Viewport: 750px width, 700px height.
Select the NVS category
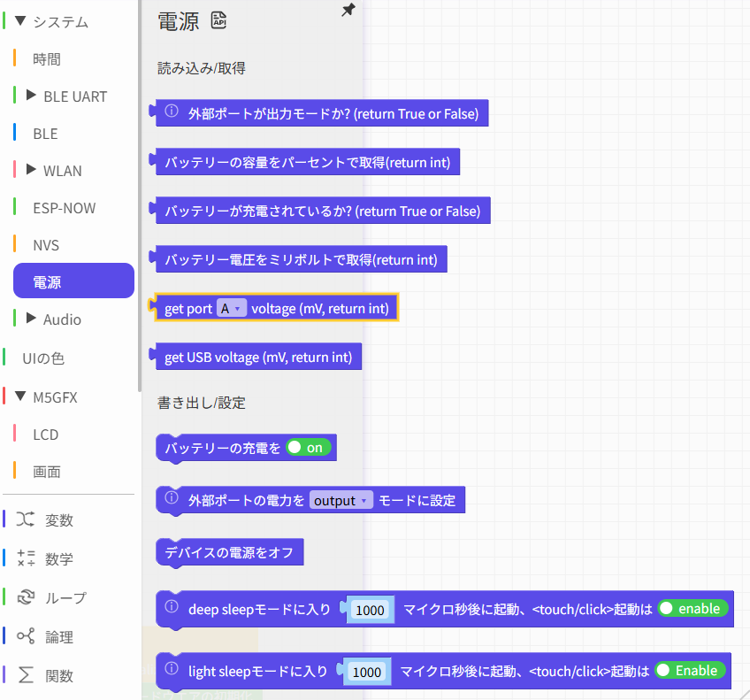(46, 245)
